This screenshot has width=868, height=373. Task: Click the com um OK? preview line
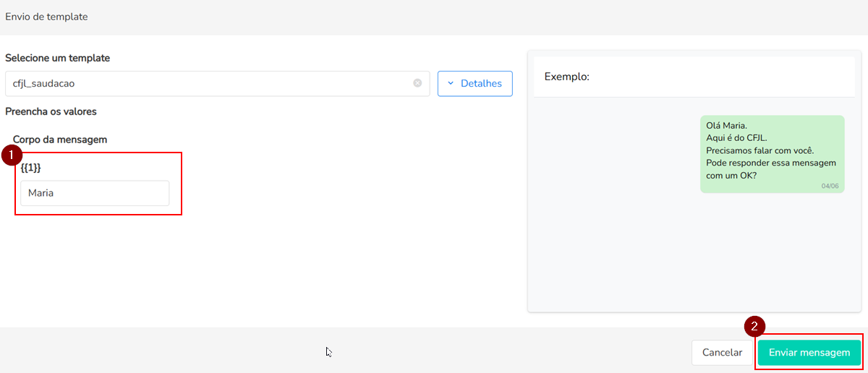731,175
